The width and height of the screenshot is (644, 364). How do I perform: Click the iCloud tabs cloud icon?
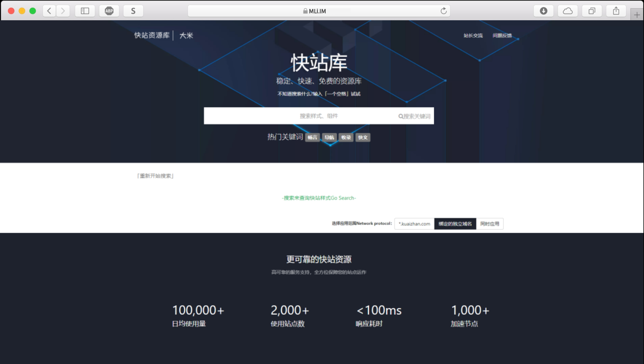(568, 11)
